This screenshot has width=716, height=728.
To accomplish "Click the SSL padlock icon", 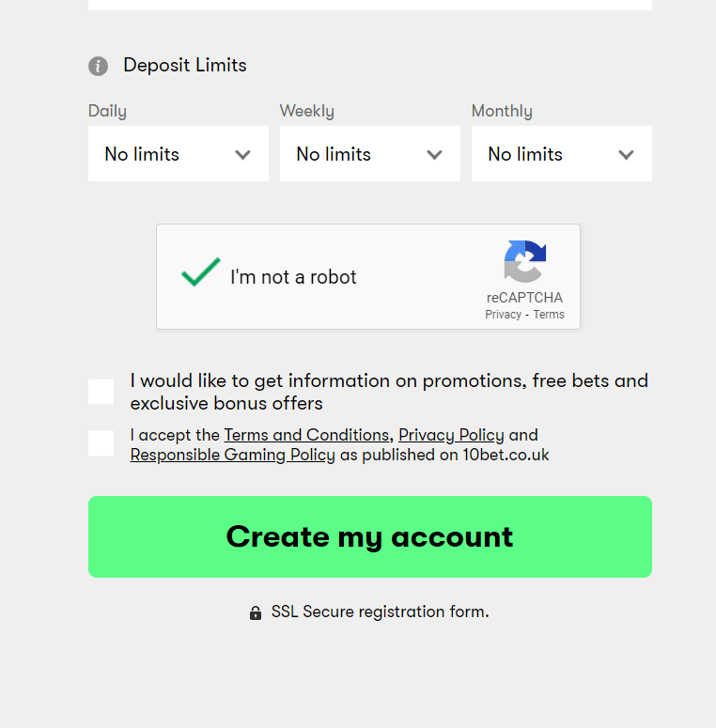I will pyautogui.click(x=256, y=613).
